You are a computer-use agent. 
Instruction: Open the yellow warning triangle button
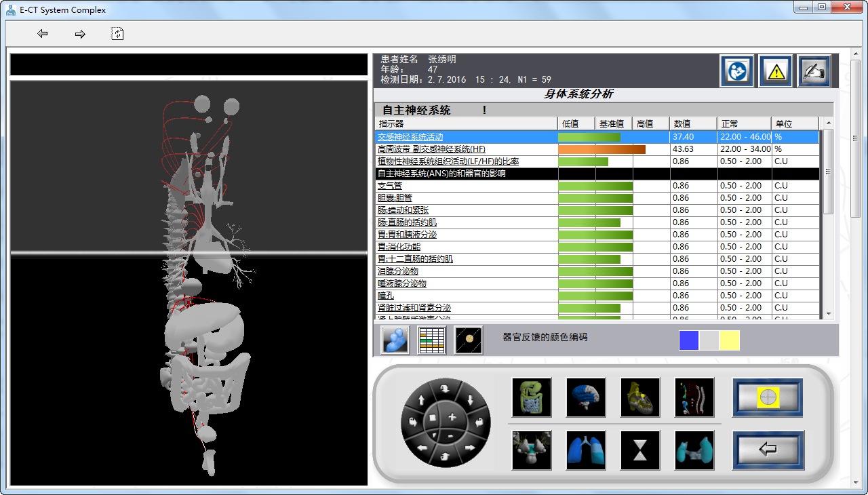pos(775,71)
